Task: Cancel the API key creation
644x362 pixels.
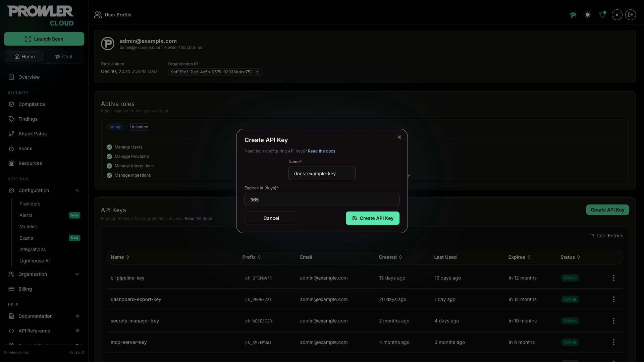Action: pyautogui.click(x=271, y=218)
